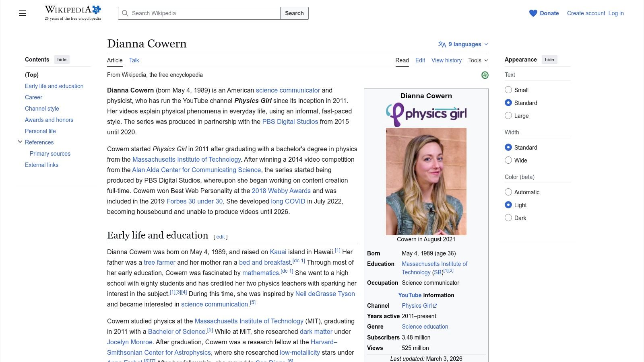The height and width of the screenshot is (362, 644).
Task: Open the mathematics link
Action: tap(261, 273)
